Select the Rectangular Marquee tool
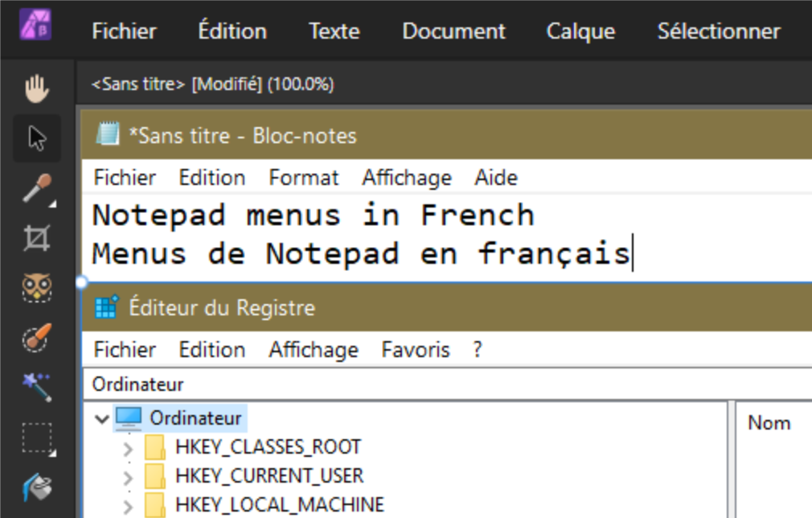 click(38, 438)
